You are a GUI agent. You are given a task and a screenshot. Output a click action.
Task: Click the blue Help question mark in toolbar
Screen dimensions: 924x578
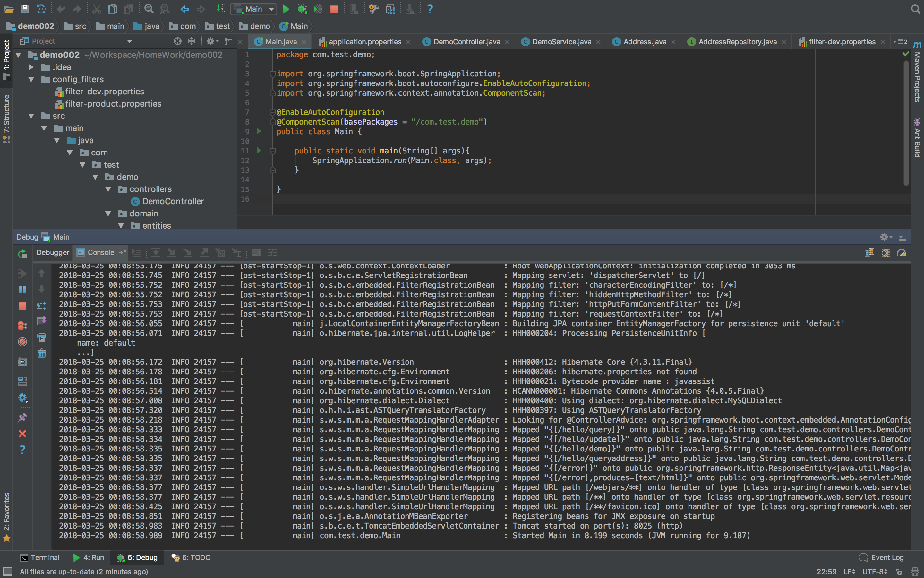[430, 9]
